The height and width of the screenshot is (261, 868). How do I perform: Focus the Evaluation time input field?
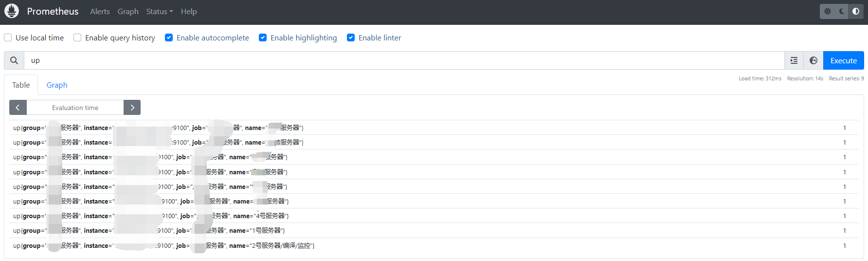pos(75,108)
